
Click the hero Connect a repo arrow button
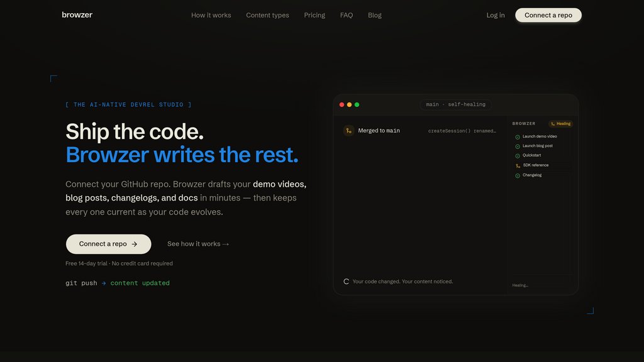click(x=108, y=244)
